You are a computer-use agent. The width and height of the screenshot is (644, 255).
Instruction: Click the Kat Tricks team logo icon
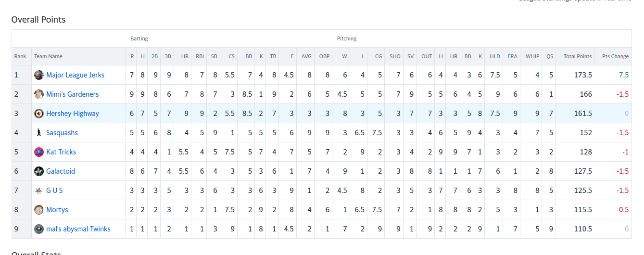click(x=39, y=152)
